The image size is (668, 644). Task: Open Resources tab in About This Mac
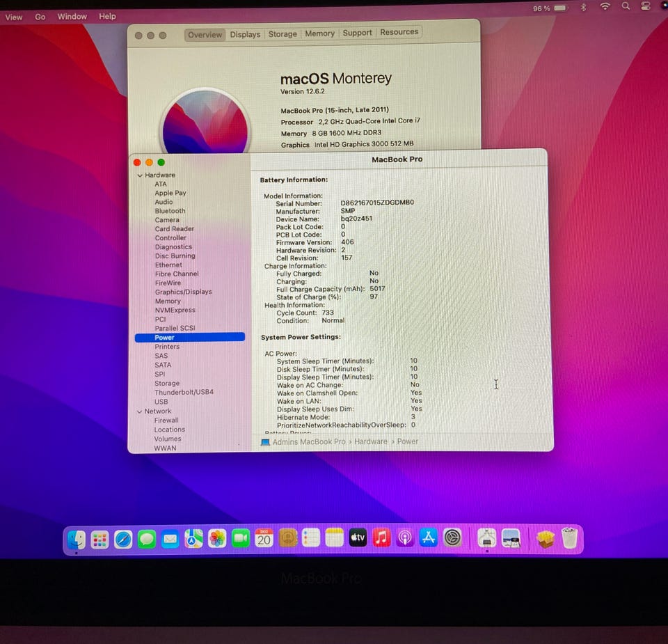(x=399, y=32)
